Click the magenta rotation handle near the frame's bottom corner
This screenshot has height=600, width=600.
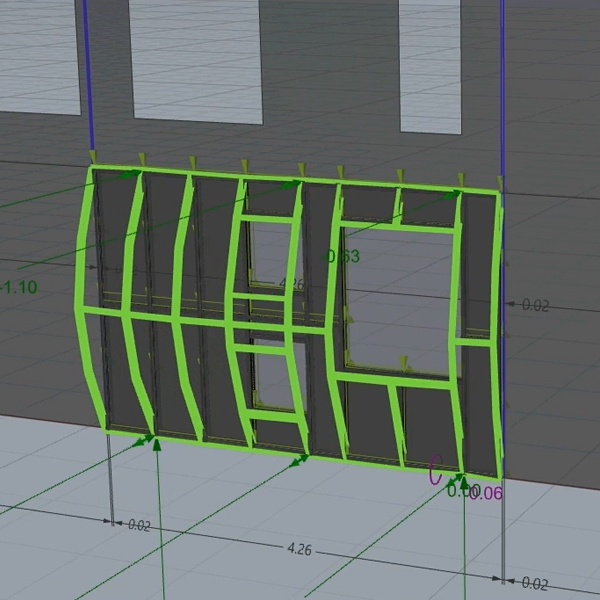coord(435,470)
